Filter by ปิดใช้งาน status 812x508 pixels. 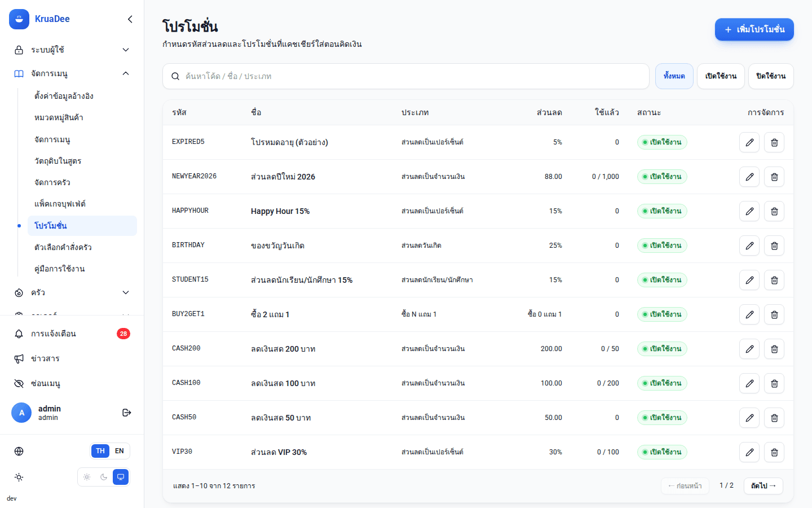[771, 76]
